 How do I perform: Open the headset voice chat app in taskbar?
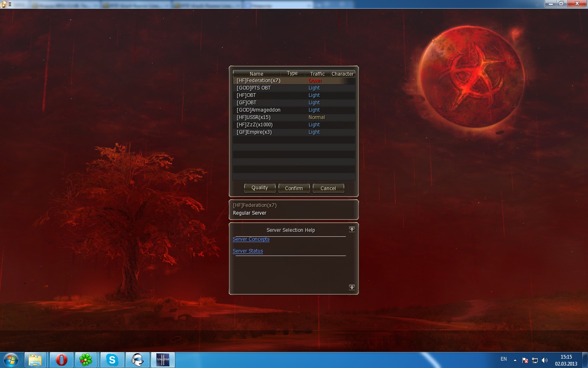(x=137, y=360)
